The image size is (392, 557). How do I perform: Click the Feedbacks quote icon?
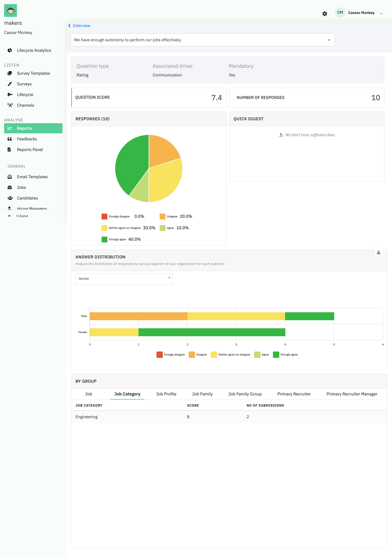tap(10, 139)
